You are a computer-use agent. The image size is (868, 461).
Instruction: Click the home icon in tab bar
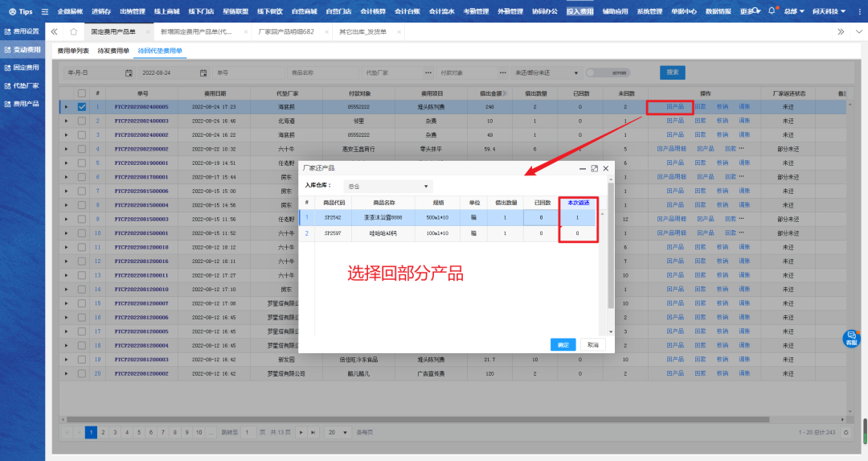tap(73, 31)
